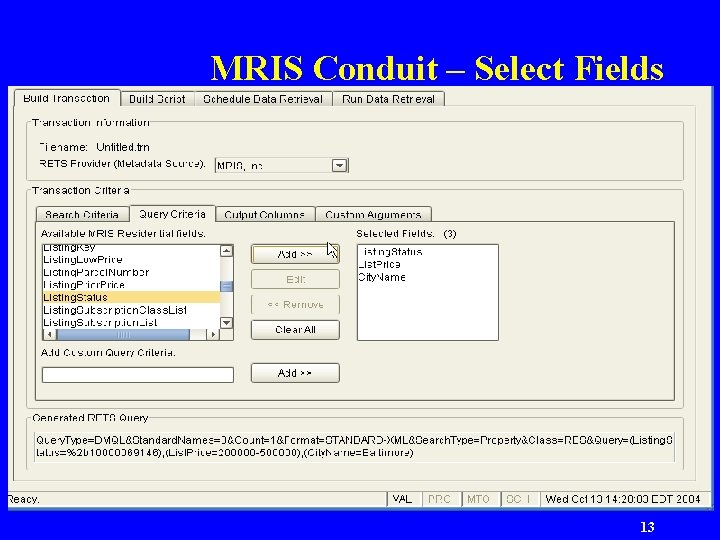Go to the Run Data Retrieval tab
Viewport: 720px width, 540px height.
[388, 99]
